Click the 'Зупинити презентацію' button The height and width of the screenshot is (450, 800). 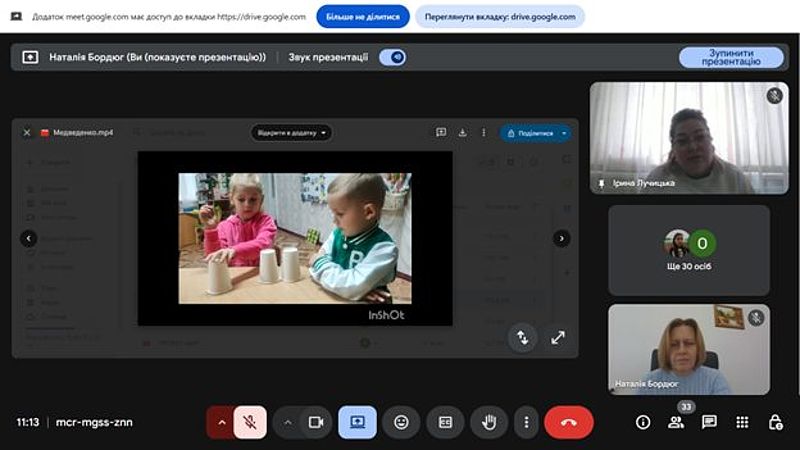(731, 57)
